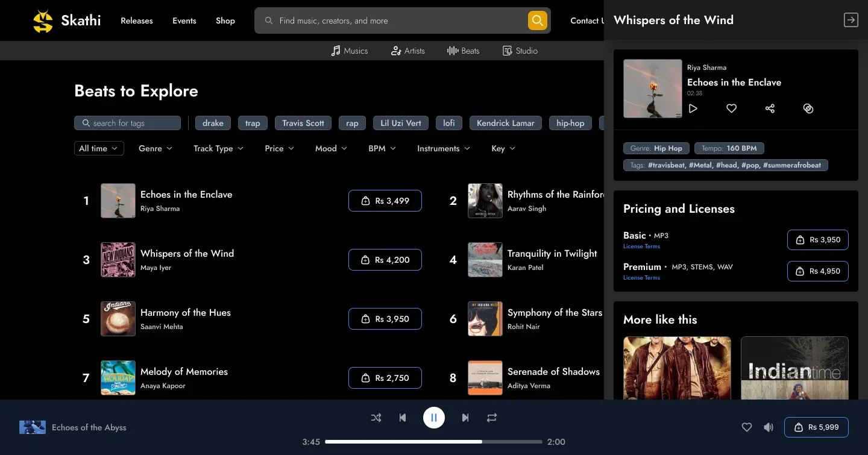The width and height of the screenshot is (868, 455).
Task: Buy Echoes in the Enclave for Rs 3,499
Action: [x=385, y=201]
